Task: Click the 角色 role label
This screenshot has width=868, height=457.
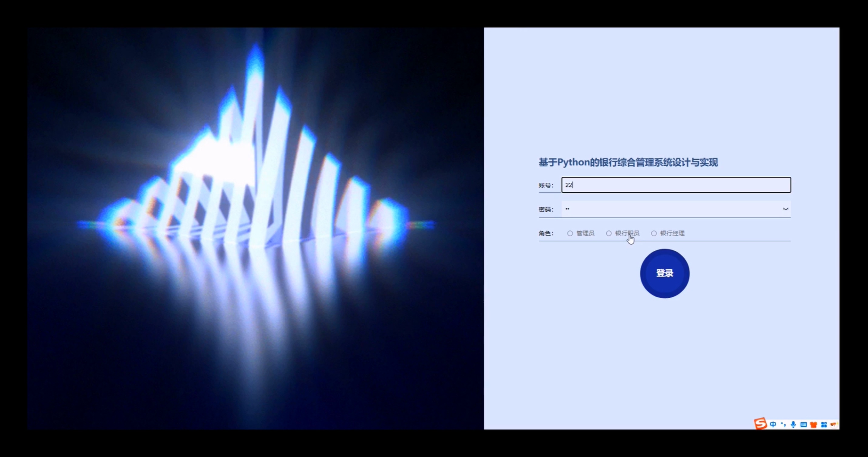Action: [545, 233]
